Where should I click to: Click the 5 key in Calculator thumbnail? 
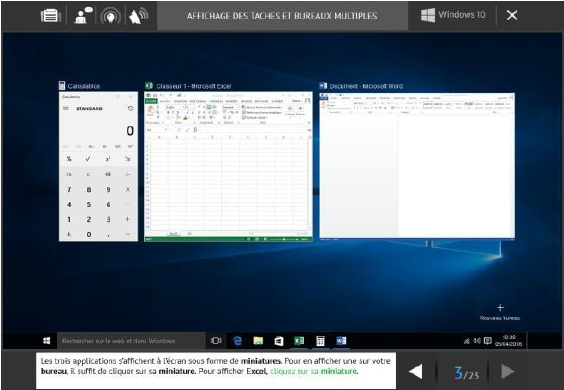point(88,204)
